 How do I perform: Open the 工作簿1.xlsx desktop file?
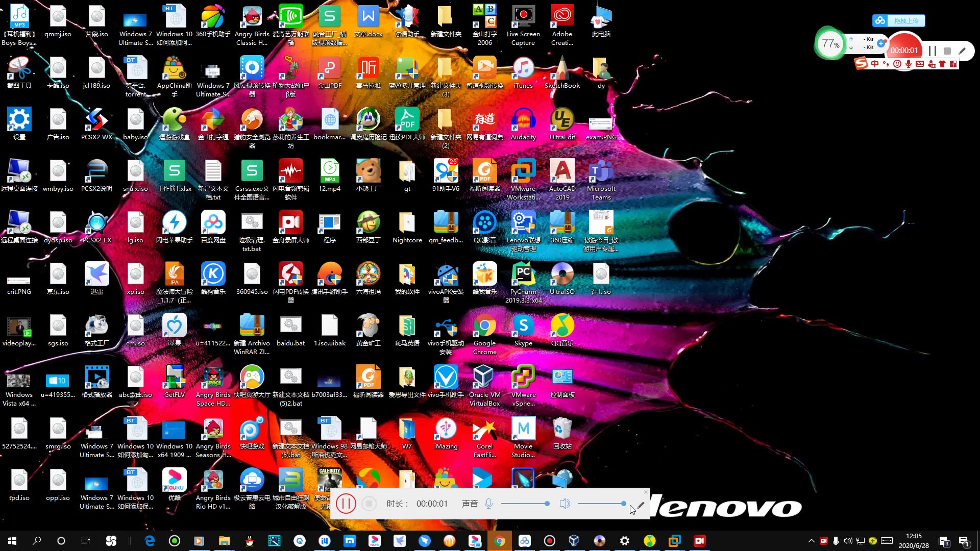(174, 176)
